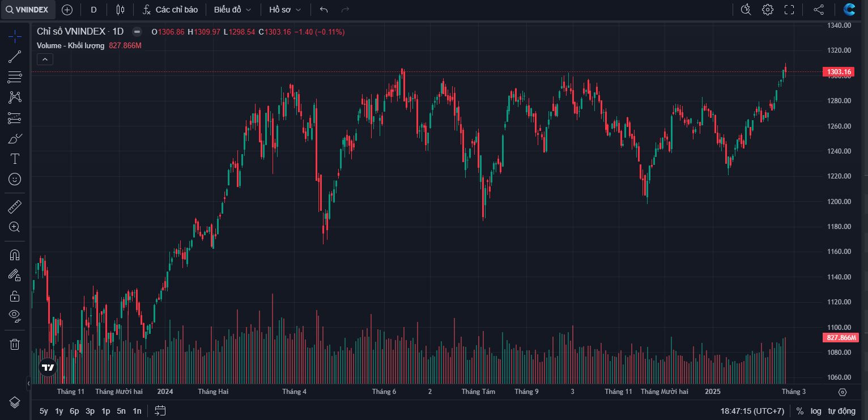Activate the magnet snap mode
The width and height of the screenshot is (868, 420).
15,255
